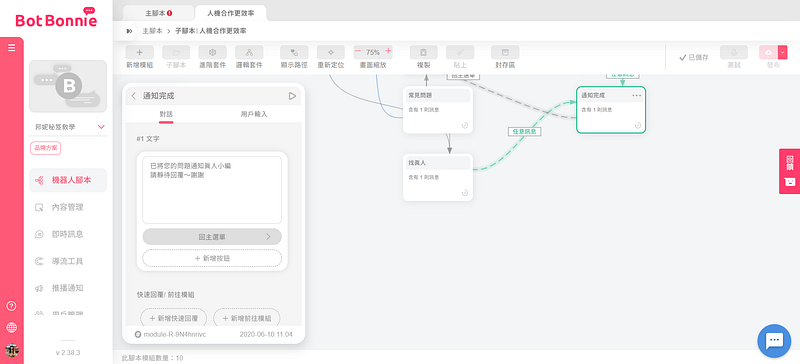Click the 子腳本 folder toolbar icon
Image resolution: width=800 pixels, height=364 pixels.
click(176, 52)
